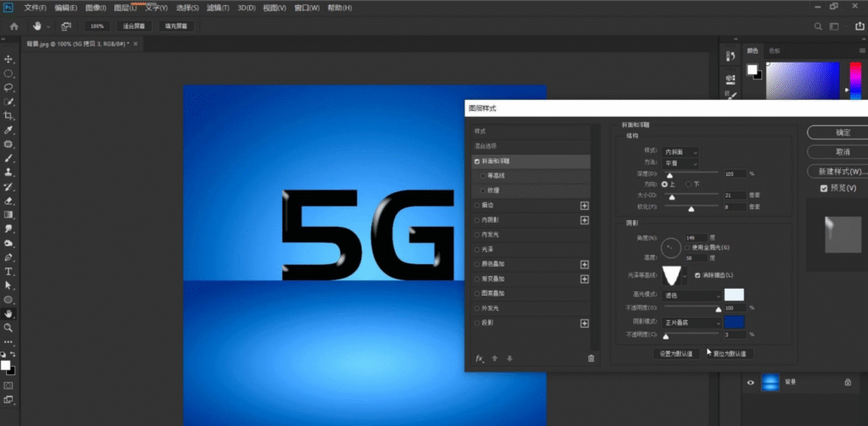Open the 方法 dropdown showing 平滑

pos(681,163)
